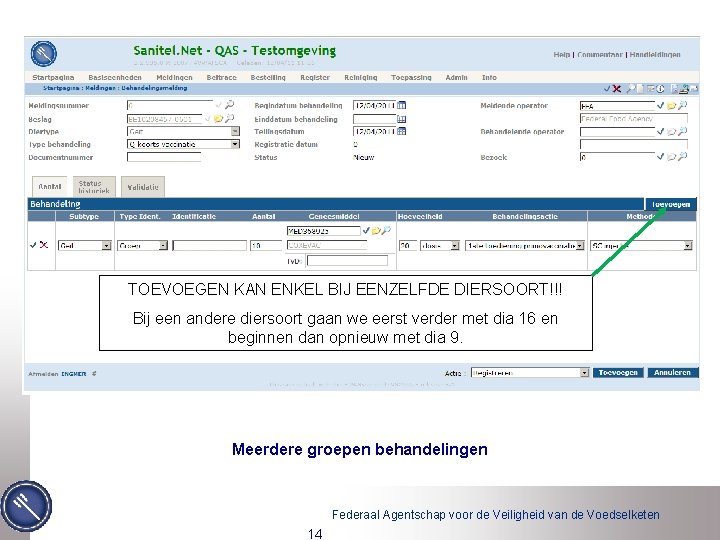Click Toevoegen in the Behandeling header bar

(x=671, y=204)
